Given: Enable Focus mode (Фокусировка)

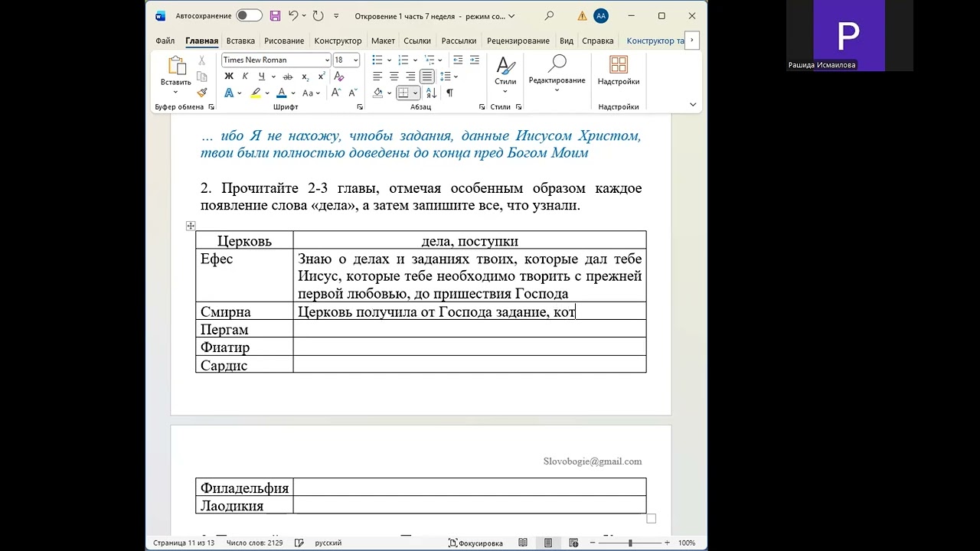Looking at the screenshot, I should coord(475,543).
